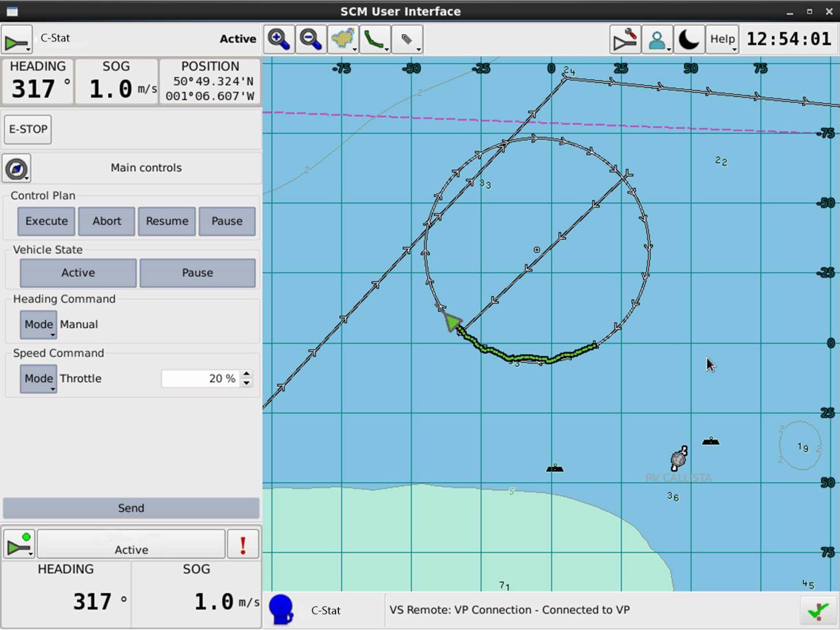Open the chart map layers icon

pos(343,39)
